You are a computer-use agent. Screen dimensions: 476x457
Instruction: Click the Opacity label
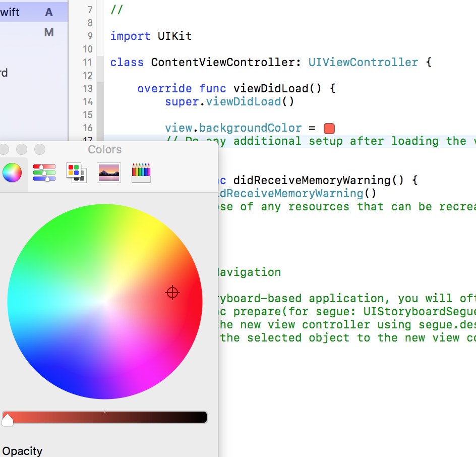(22, 451)
